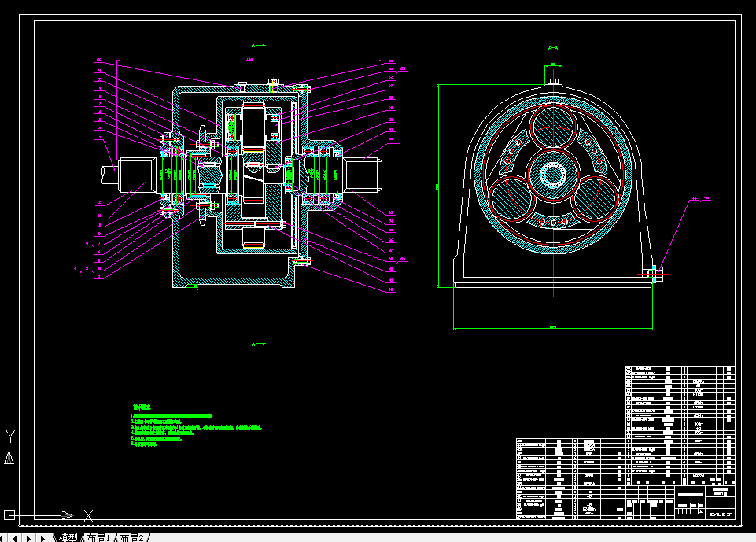Click the title block drawing number cell

coord(721,514)
